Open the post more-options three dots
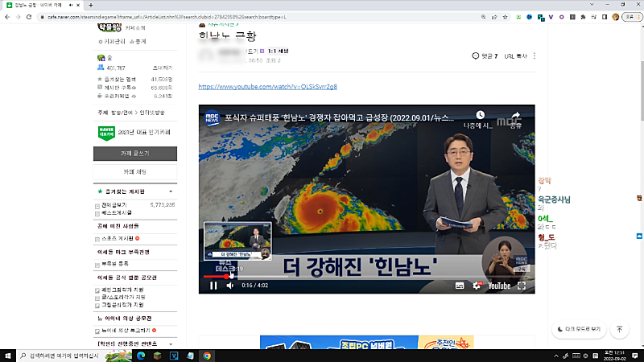The height and width of the screenshot is (362, 644). [x=535, y=56]
